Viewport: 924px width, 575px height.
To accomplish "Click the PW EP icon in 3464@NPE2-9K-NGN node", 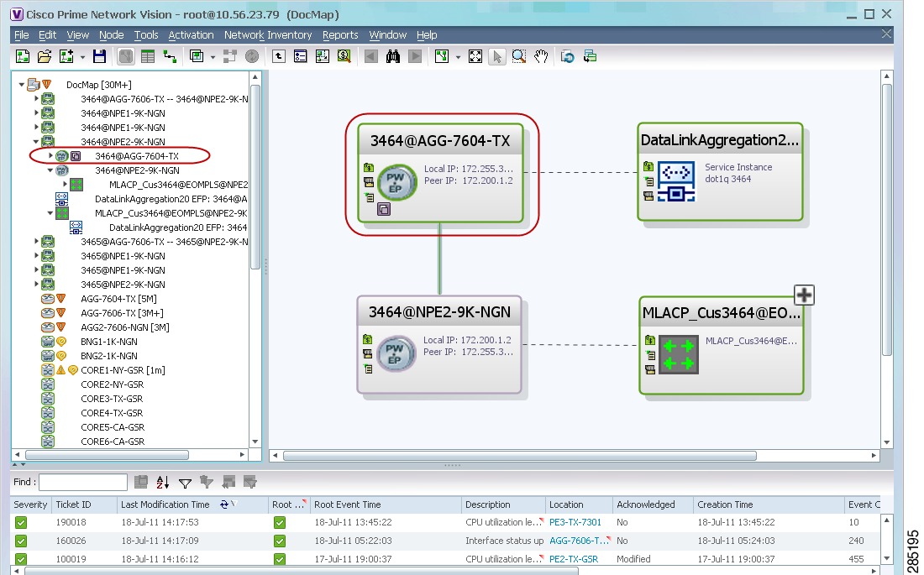I will [395, 354].
